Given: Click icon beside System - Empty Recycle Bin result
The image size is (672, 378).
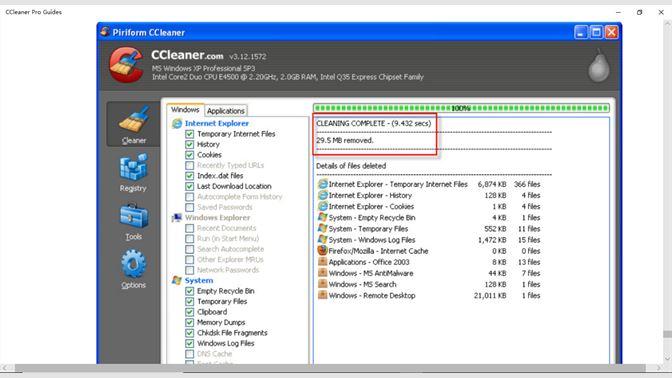Looking at the screenshot, I should pos(322,217).
